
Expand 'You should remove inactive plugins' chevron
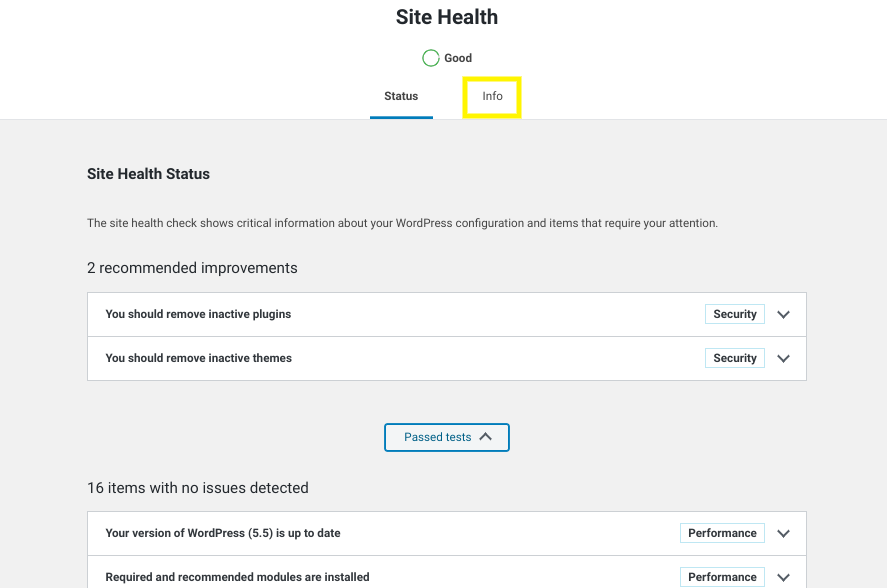point(783,315)
